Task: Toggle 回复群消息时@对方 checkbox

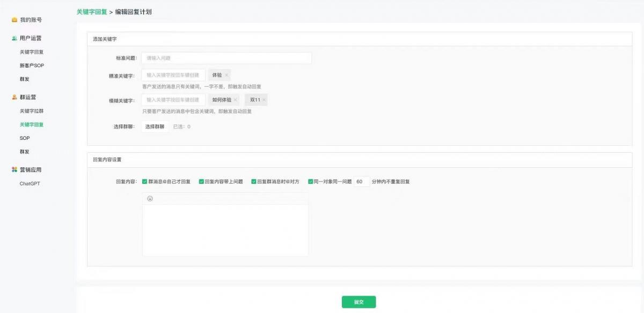Action: click(x=254, y=182)
